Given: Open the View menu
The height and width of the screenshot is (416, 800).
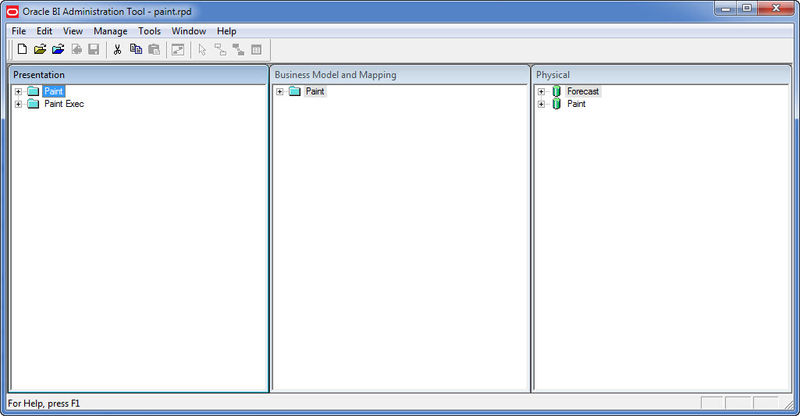Looking at the screenshot, I should 73,31.
